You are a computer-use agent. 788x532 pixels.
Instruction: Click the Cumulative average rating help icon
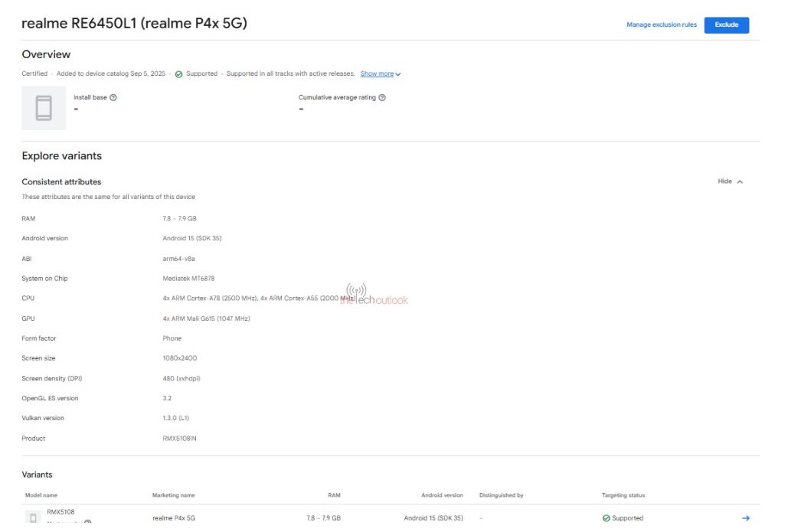382,96
